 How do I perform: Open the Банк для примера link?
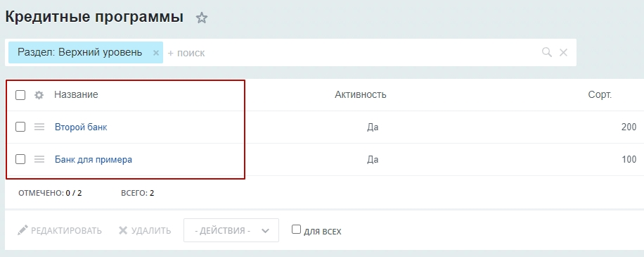click(x=94, y=159)
